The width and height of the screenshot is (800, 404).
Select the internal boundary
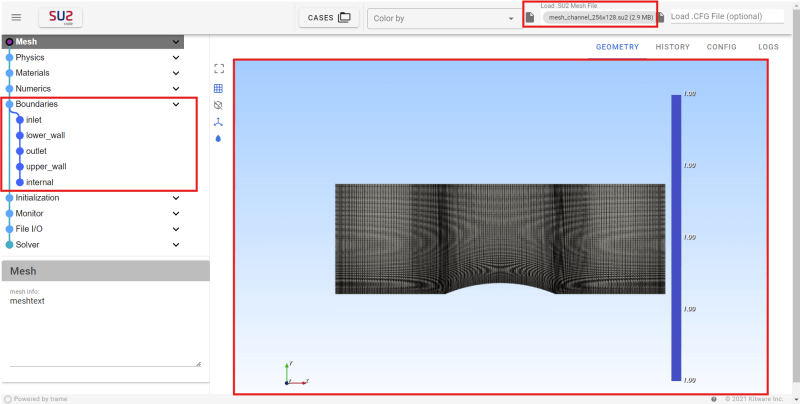pyautogui.click(x=39, y=182)
